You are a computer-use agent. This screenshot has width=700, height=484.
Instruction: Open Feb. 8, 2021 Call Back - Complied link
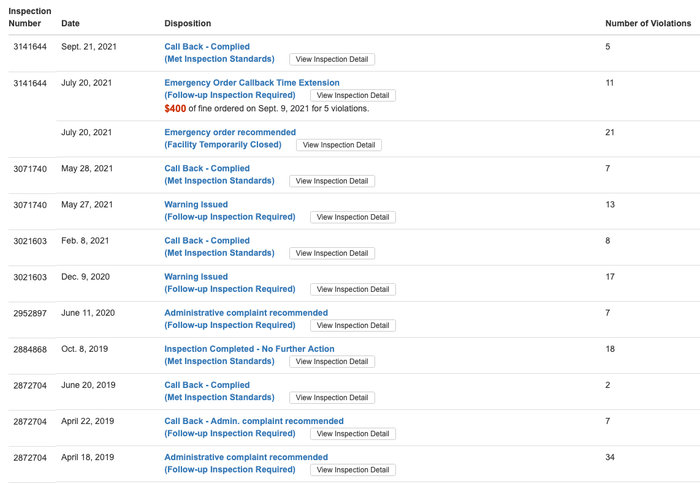(207, 241)
